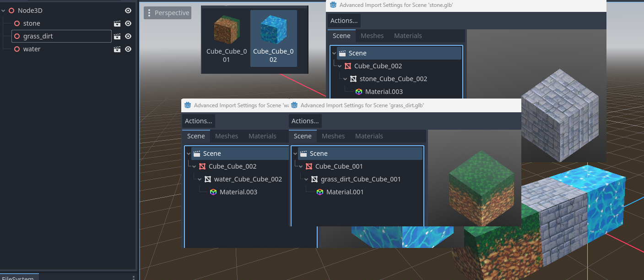Select the Node3D root node
This screenshot has height=280, width=644.
30,11
